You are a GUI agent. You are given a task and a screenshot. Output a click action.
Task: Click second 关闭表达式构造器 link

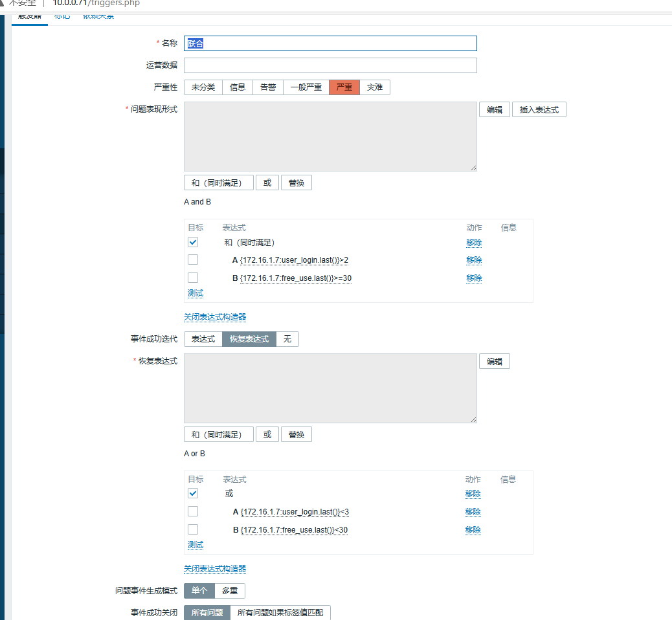215,569
